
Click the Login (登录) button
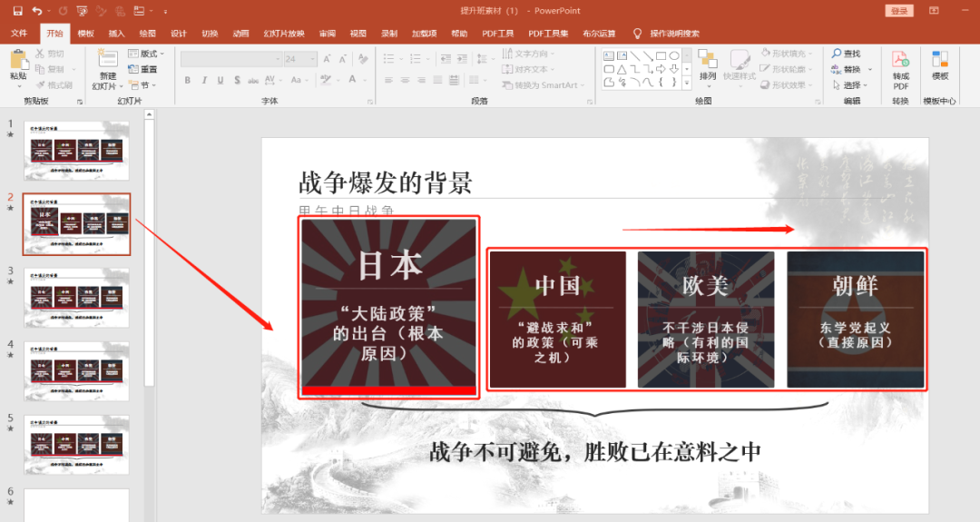899,11
